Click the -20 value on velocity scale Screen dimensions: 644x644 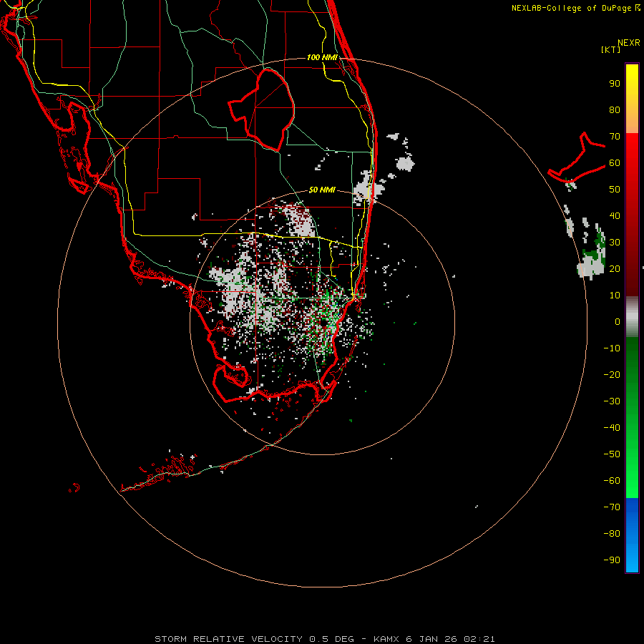(612, 375)
